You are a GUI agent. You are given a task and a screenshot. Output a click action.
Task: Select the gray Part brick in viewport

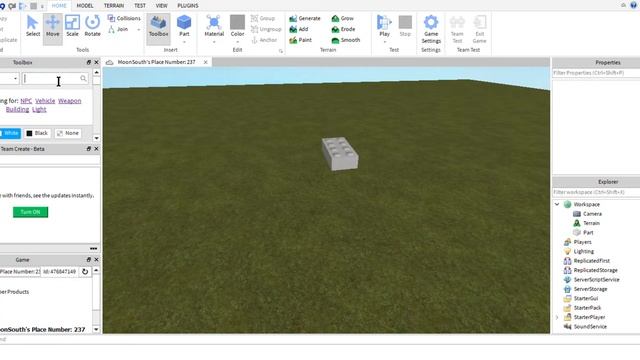coord(340,153)
